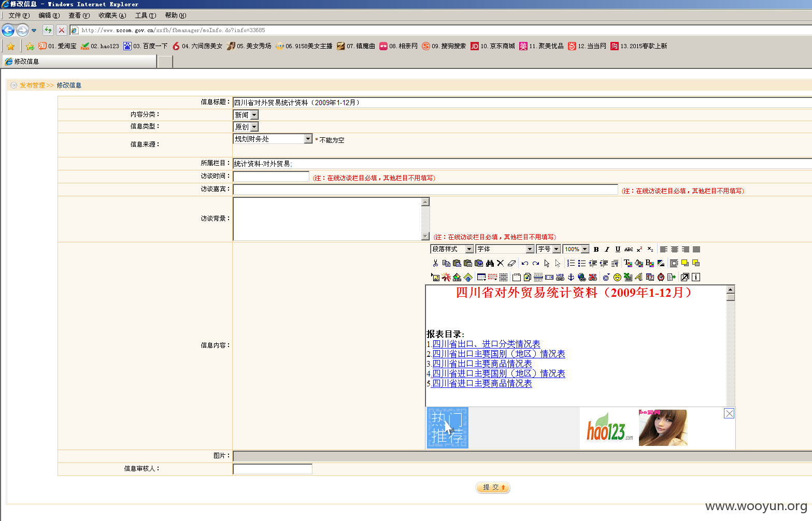Click the 提交 submit button
This screenshot has width=812, height=521.
493,487
